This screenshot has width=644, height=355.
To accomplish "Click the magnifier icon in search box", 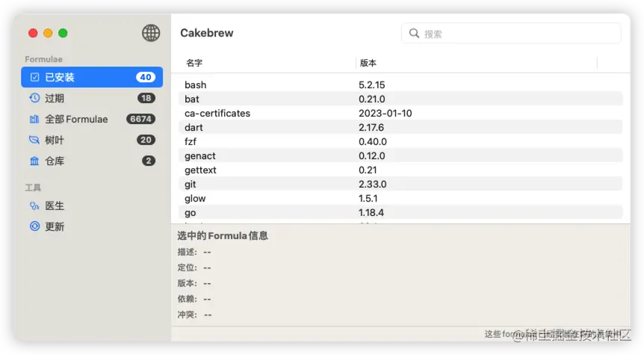I will point(414,34).
